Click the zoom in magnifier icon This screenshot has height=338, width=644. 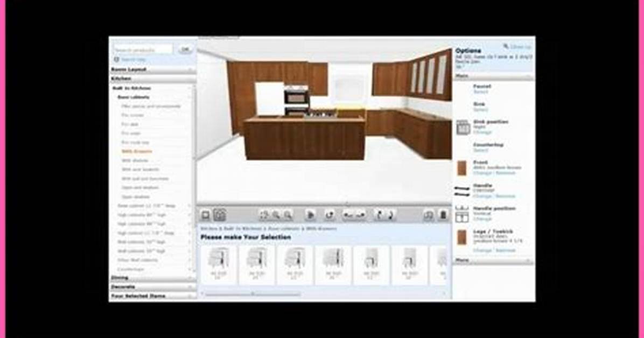pyautogui.click(x=276, y=215)
